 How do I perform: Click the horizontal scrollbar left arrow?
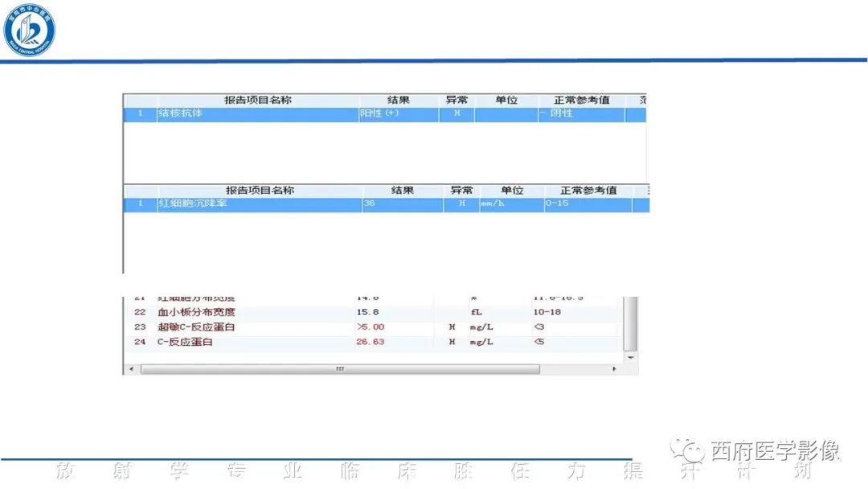point(131,369)
